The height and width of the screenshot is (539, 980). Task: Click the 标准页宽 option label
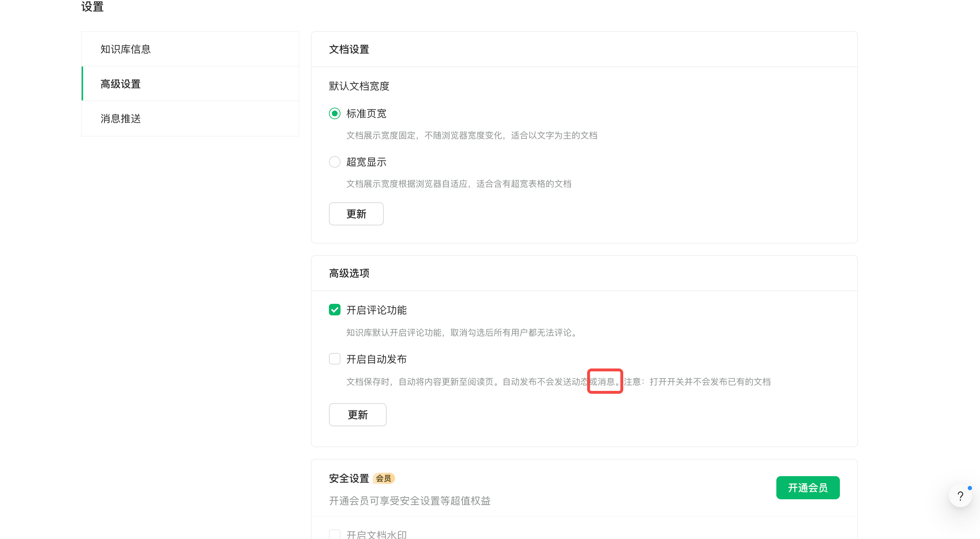366,113
